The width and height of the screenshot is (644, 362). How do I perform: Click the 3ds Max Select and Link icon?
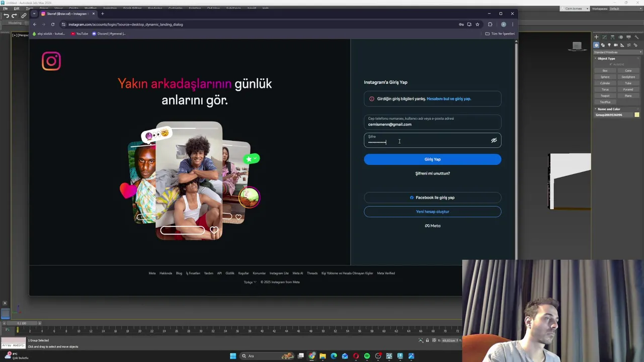coord(24,16)
